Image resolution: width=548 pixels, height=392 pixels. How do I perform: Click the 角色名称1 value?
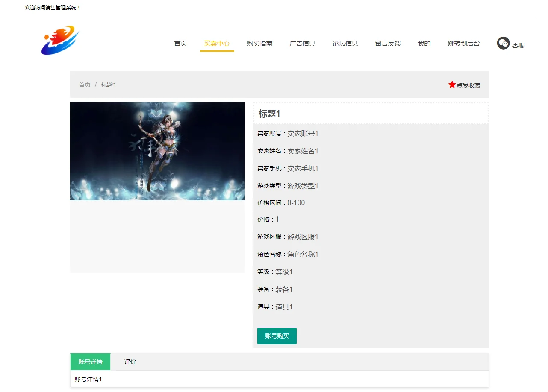pos(303,254)
